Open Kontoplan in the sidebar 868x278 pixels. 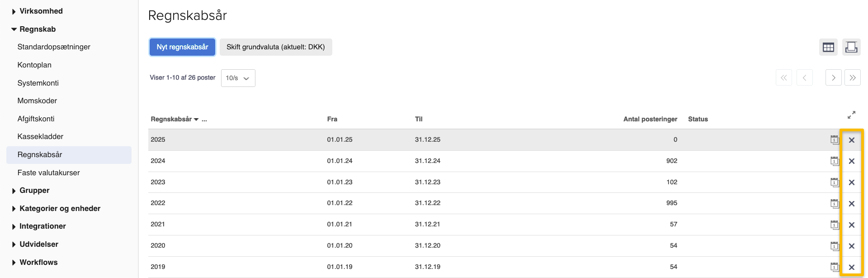[34, 65]
